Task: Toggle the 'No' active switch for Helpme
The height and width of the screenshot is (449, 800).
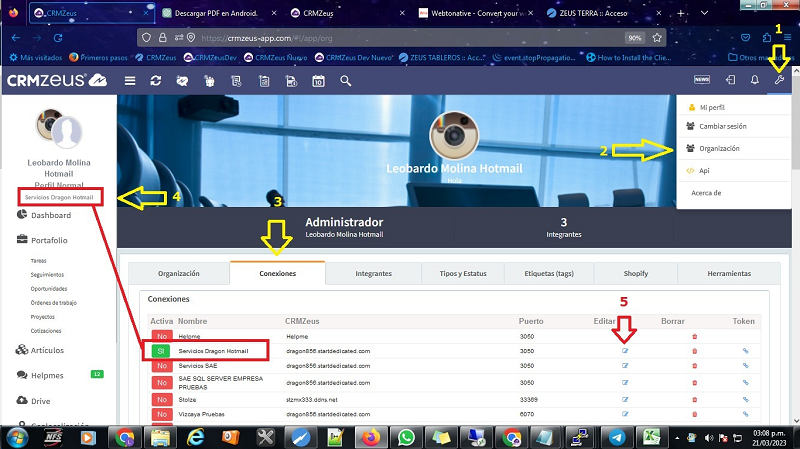Action: (x=161, y=336)
